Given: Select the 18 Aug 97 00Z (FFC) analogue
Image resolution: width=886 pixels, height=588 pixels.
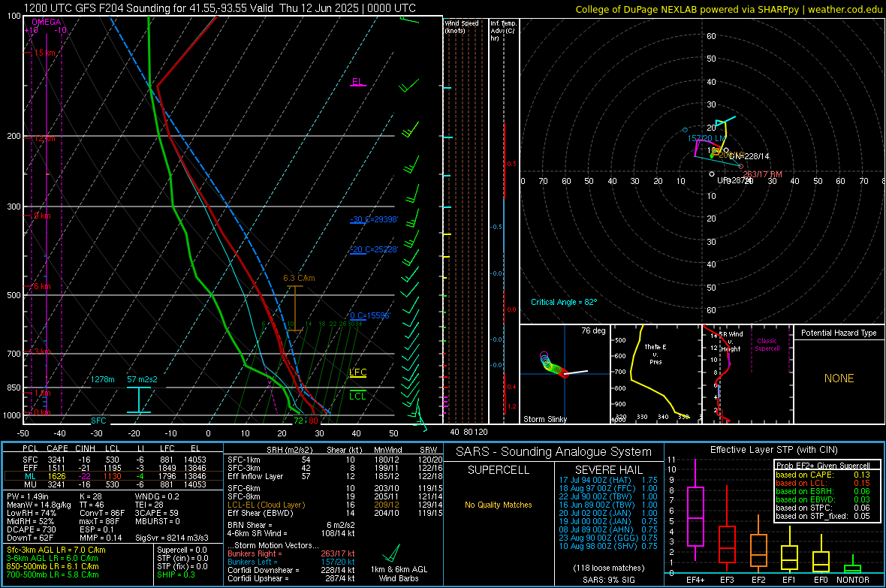Looking at the screenshot, I should click(608, 488).
